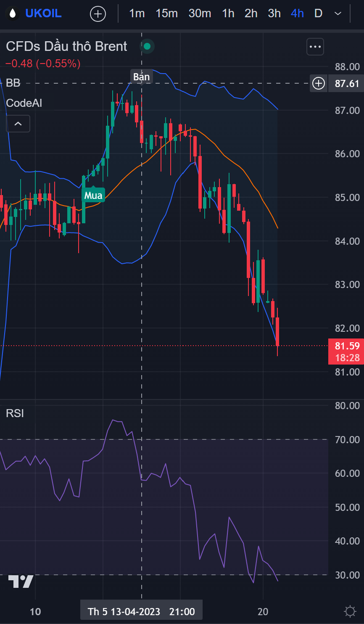Click the oil drop symbol logo
Image resolution: width=364 pixels, height=624 pixels.
[x=13, y=14]
